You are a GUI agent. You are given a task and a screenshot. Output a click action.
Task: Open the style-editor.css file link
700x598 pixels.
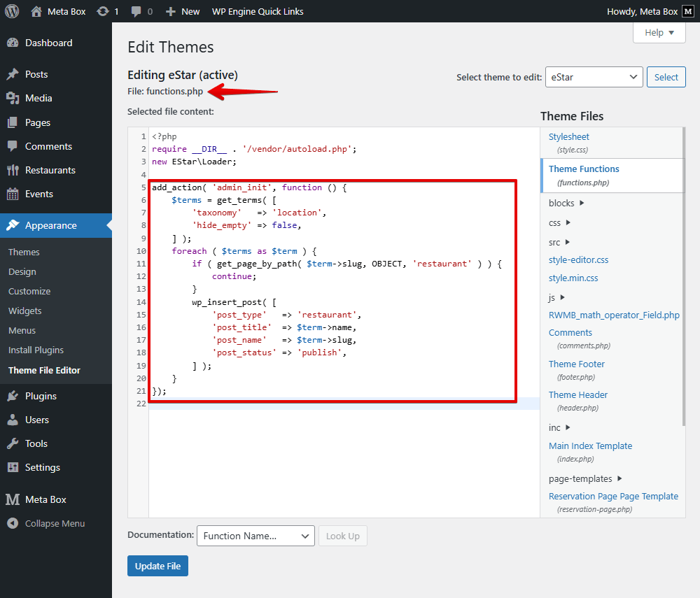[578, 259]
